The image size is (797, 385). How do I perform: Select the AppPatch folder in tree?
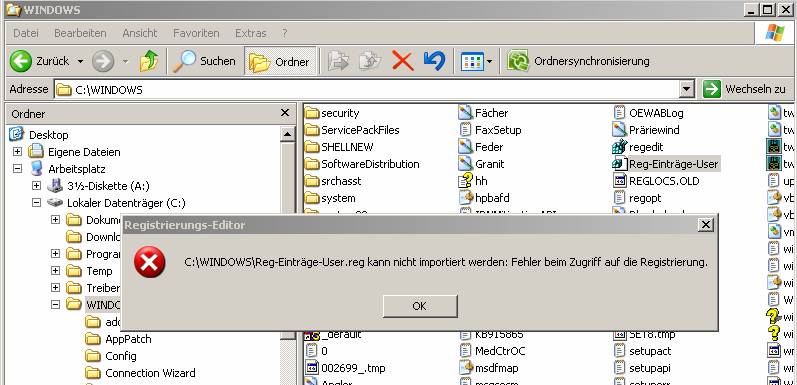[128, 339]
